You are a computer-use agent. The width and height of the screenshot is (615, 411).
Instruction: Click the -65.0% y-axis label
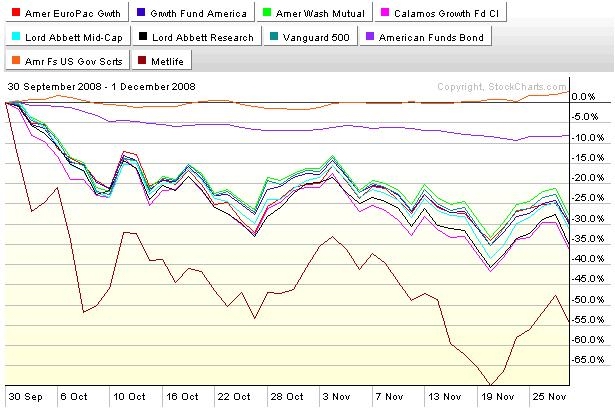588,360
